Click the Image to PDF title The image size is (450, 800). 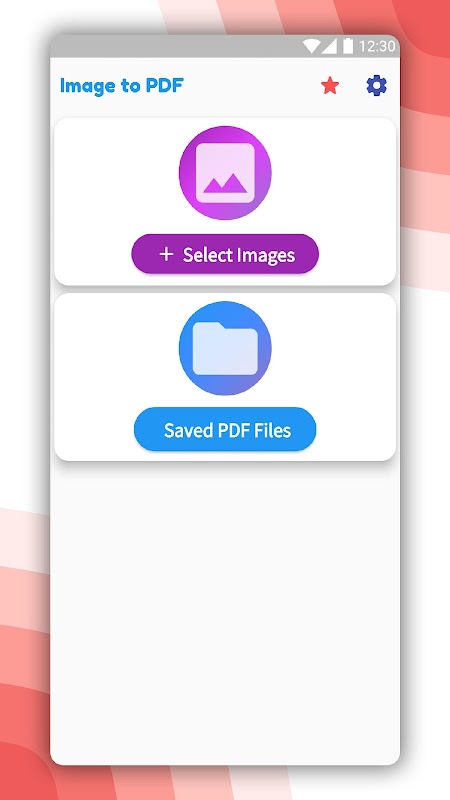click(121, 85)
